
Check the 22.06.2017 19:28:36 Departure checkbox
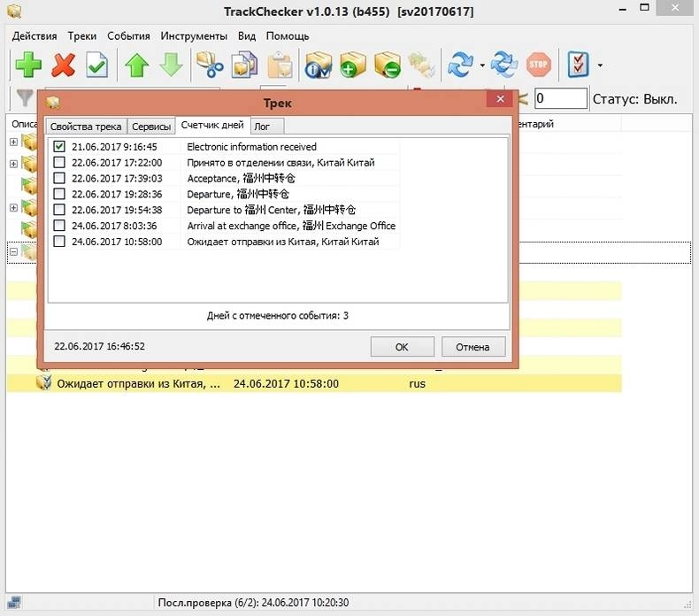(x=59, y=194)
